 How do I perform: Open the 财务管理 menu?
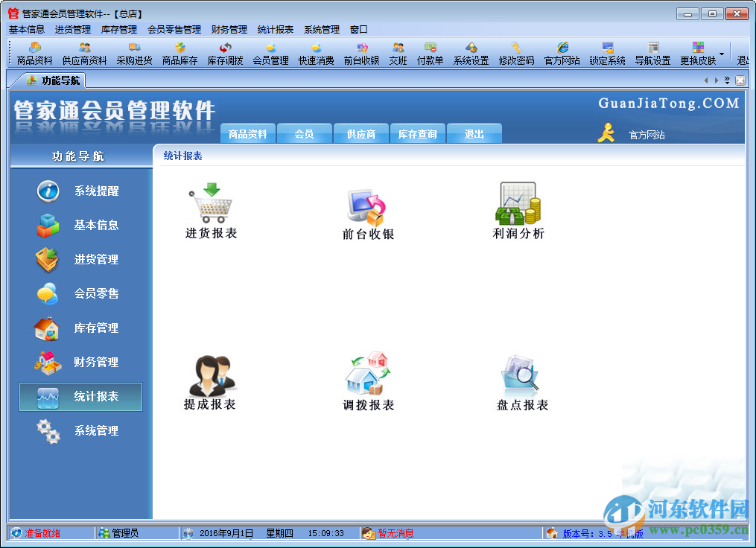click(227, 29)
